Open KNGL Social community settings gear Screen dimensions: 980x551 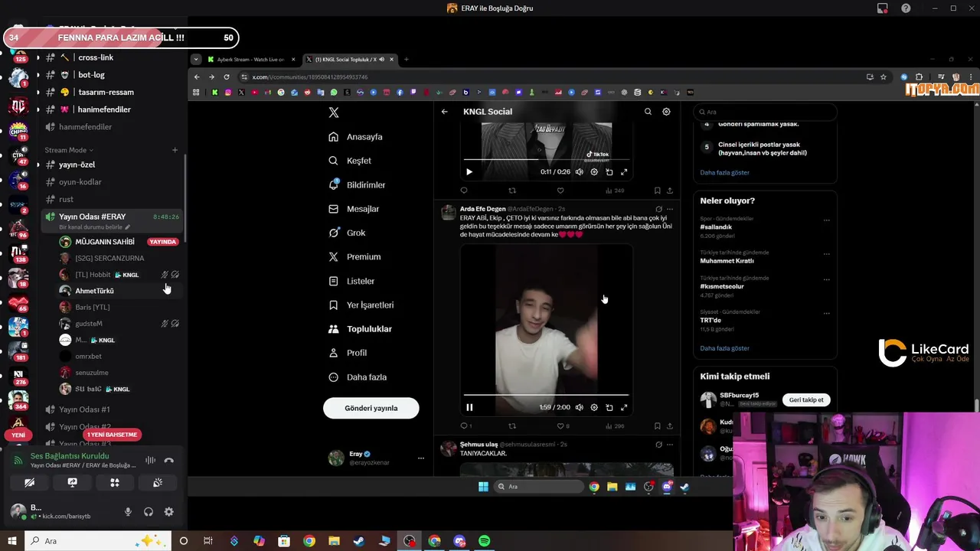point(666,112)
